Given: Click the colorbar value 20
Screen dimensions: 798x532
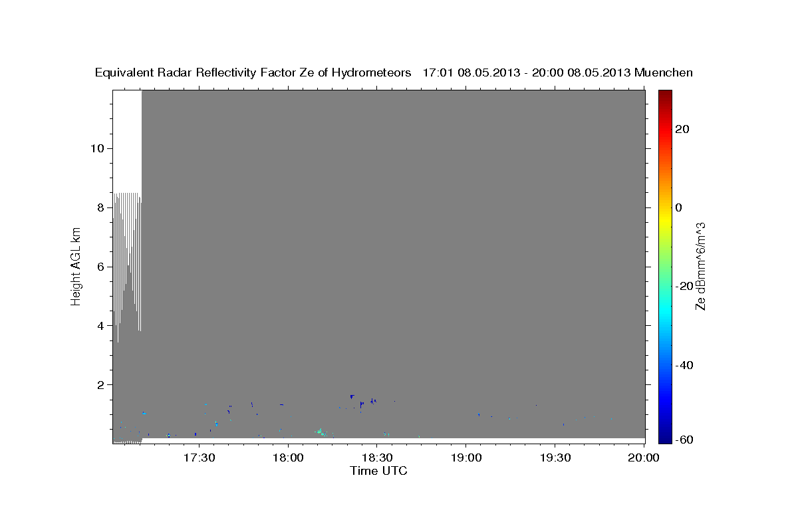Looking at the screenshot, I should [x=681, y=129].
